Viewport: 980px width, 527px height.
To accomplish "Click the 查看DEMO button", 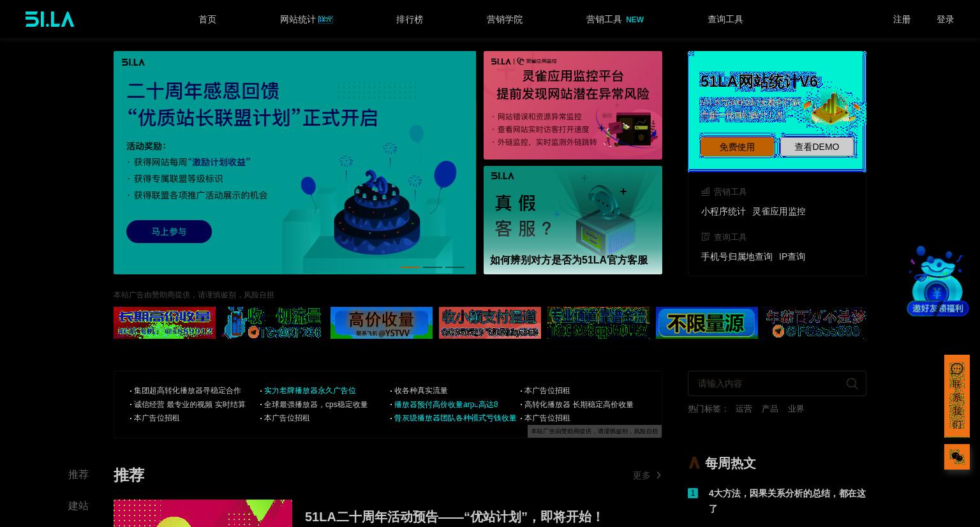I will tap(817, 147).
